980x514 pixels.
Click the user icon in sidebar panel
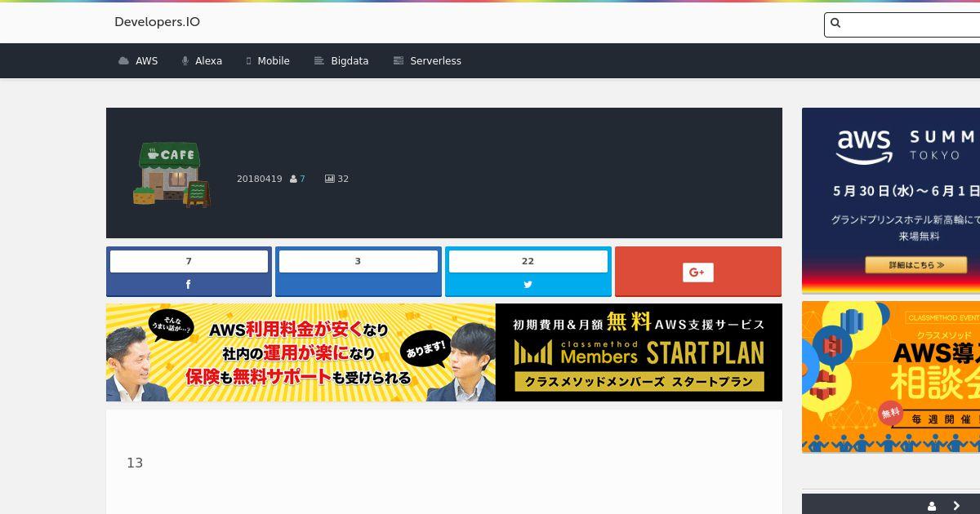tap(932, 506)
